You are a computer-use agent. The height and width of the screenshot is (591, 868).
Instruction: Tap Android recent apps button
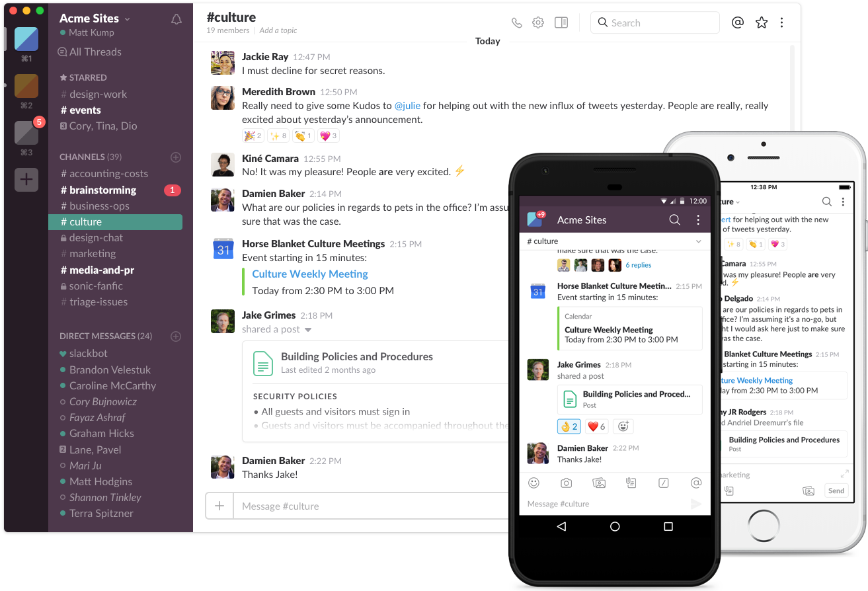(668, 527)
